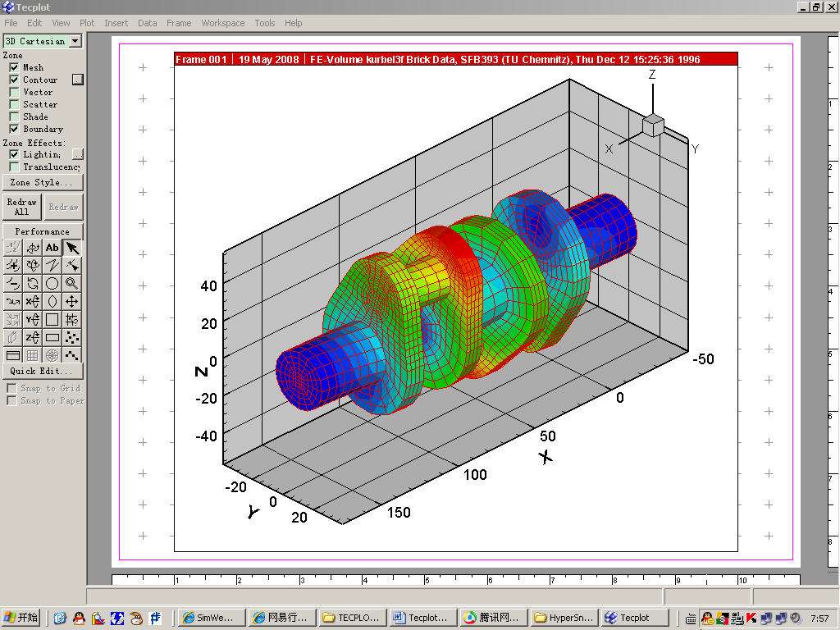Open Contour details via its small button
This screenshot has width=840, height=630.
point(78,79)
